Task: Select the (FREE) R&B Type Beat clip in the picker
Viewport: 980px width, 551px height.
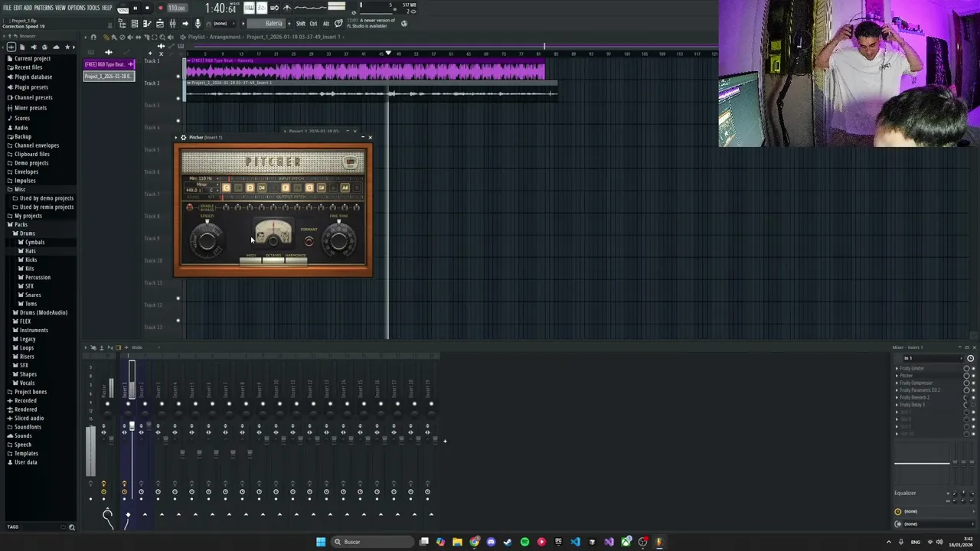Action: (x=108, y=64)
